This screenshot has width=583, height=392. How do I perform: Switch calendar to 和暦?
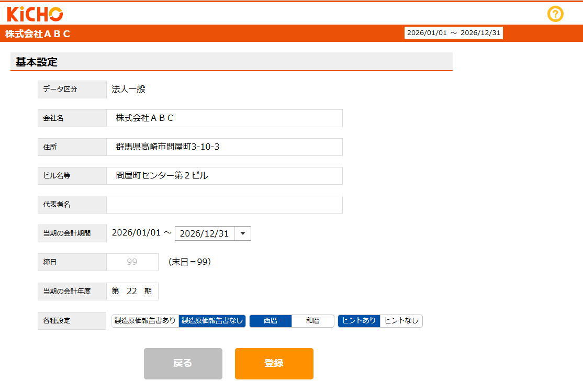pos(313,321)
